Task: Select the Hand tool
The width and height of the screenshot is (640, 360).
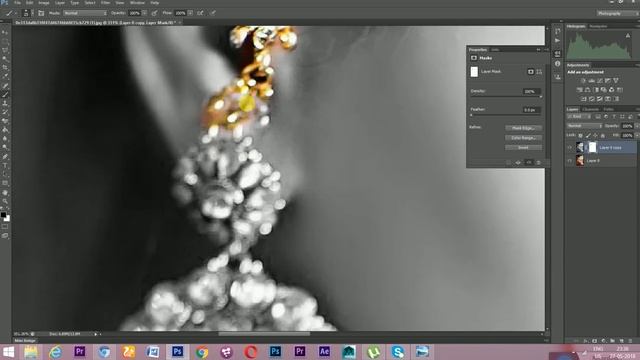Action: click(5, 192)
